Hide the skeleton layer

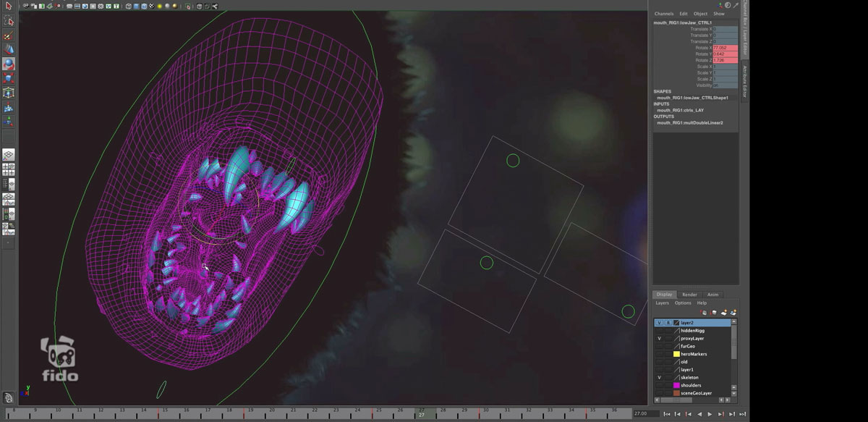click(x=660, y=378)
